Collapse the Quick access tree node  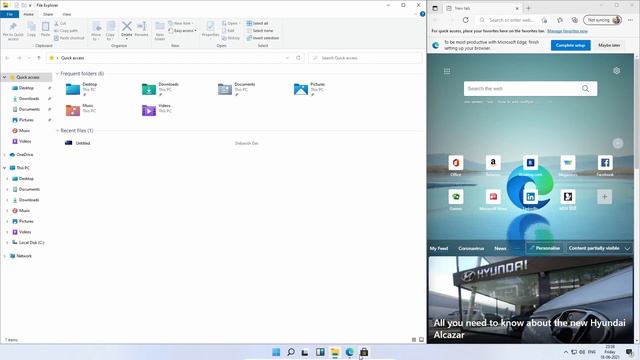click(x=4, y=77)
